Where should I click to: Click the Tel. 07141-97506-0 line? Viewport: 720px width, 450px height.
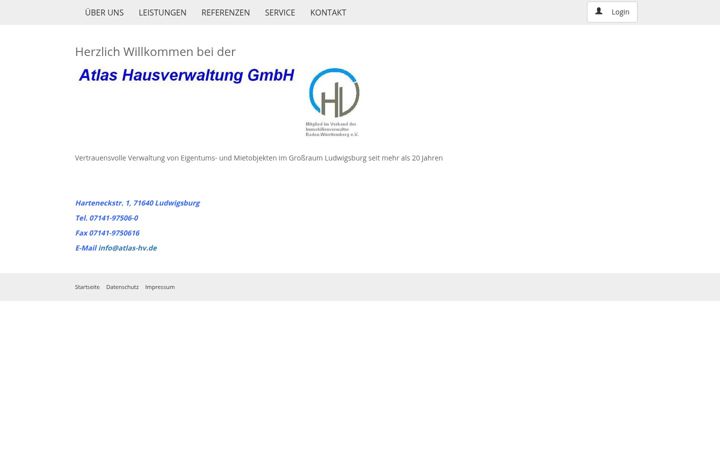[x=107, y=218]
